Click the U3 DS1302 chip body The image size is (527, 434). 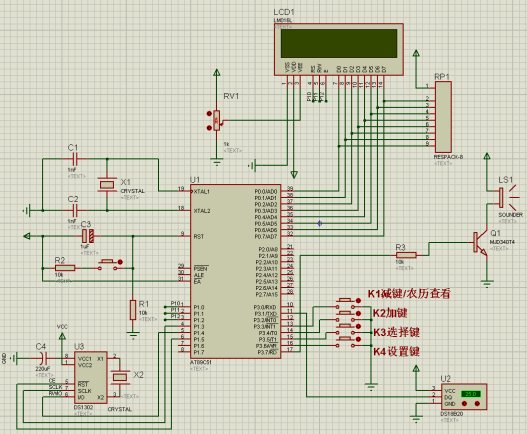coord(91,378)
